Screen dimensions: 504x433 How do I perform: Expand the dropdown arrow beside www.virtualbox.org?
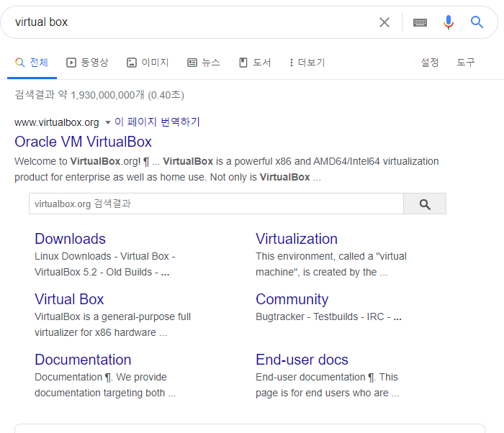tap(108, 122)
